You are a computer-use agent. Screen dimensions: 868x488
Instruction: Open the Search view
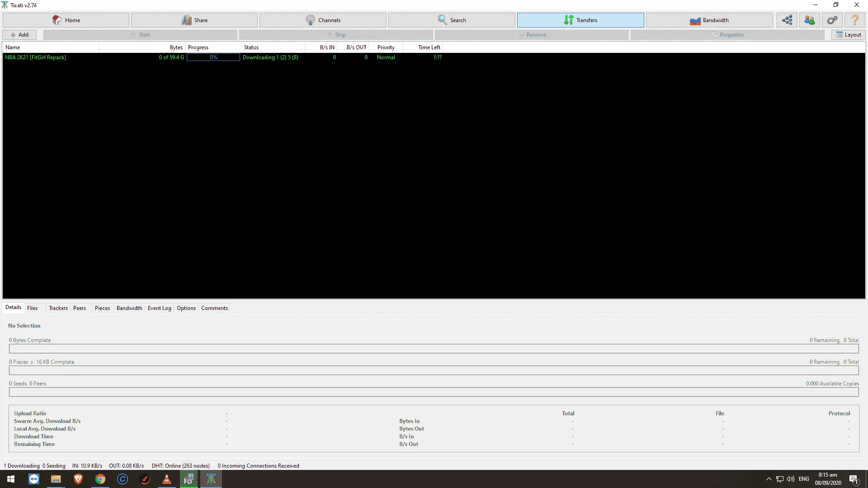click(452, 20)
